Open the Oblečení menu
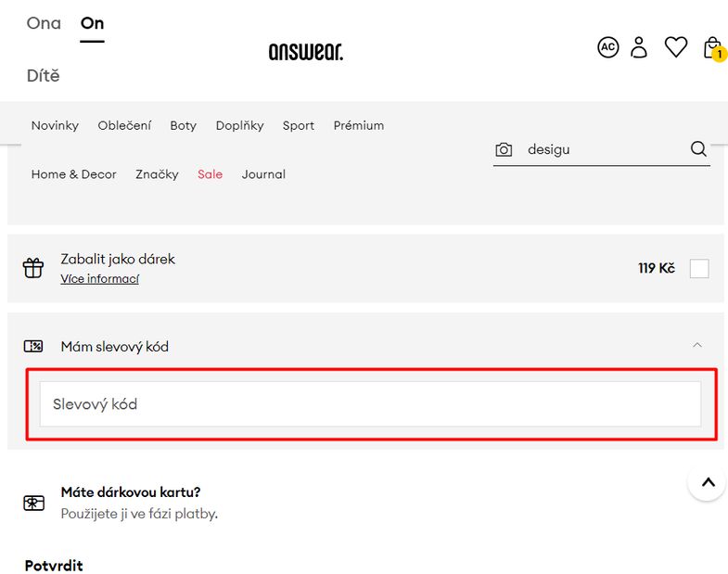The height and width of the screenshot is (574, 728). (124, 125)
